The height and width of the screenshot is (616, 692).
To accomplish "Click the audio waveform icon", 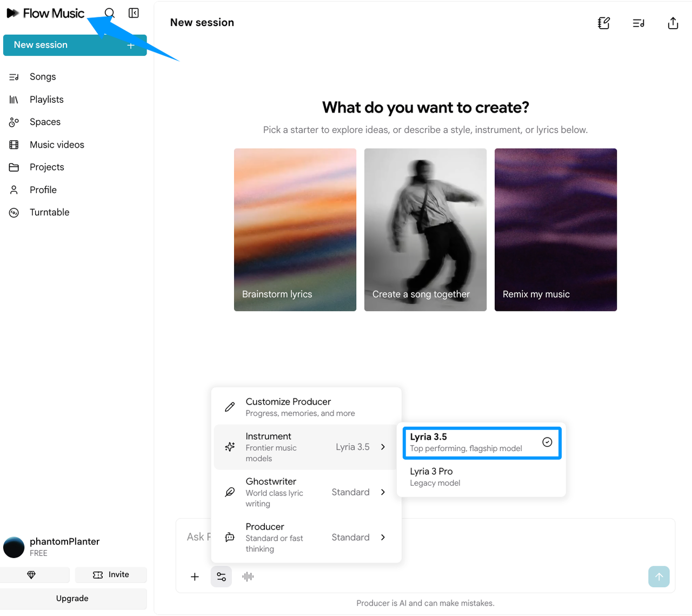I will click(248, 577).
